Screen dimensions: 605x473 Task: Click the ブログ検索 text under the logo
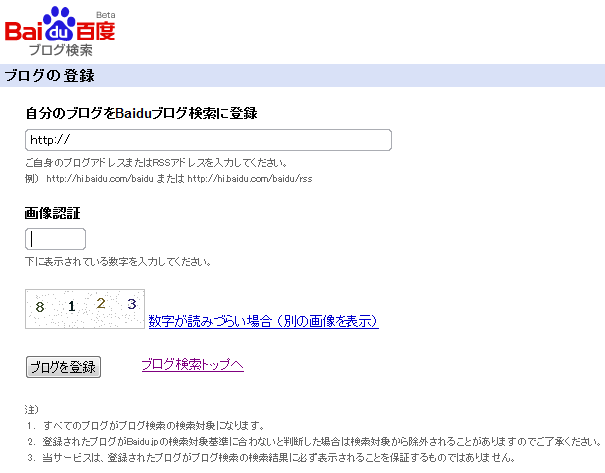tap(61, 50)
